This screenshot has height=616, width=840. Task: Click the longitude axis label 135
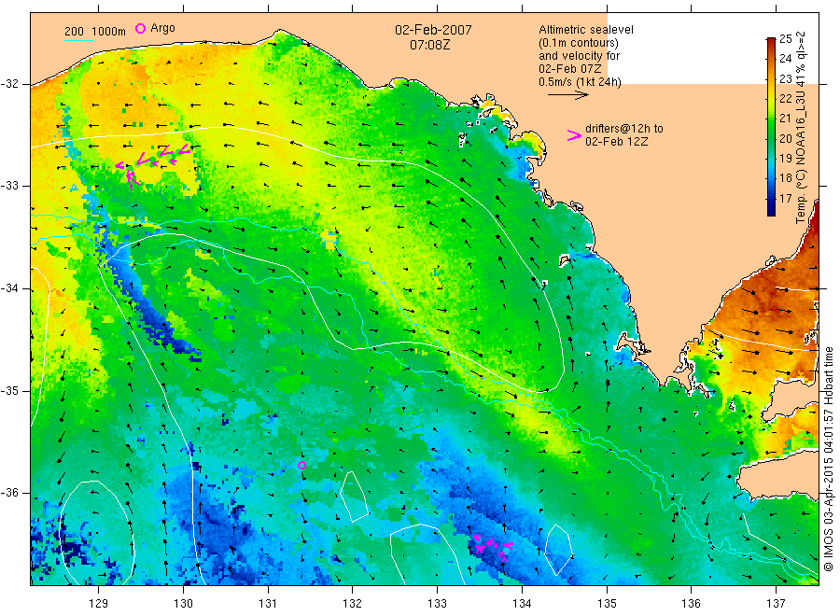[x=607, y=604]
